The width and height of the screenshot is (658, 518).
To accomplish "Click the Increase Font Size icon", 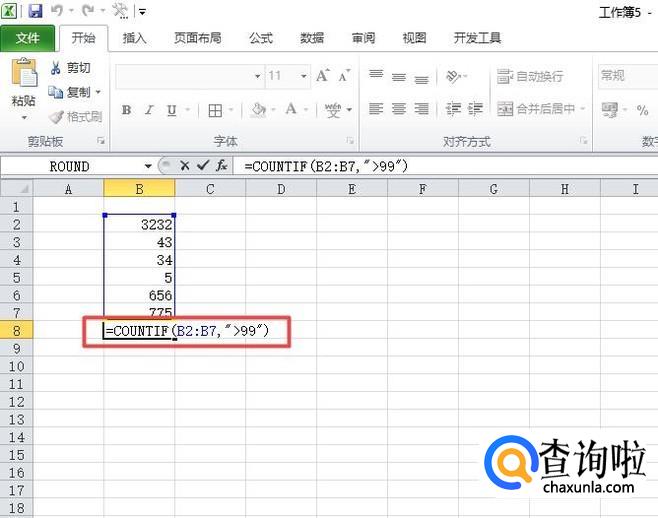I will coord(322,76).
